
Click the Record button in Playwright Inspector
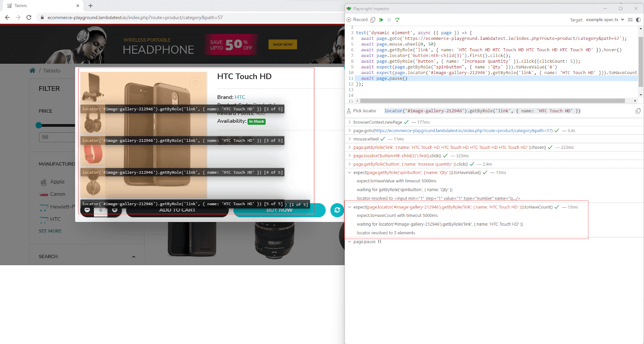click(357, 20)
